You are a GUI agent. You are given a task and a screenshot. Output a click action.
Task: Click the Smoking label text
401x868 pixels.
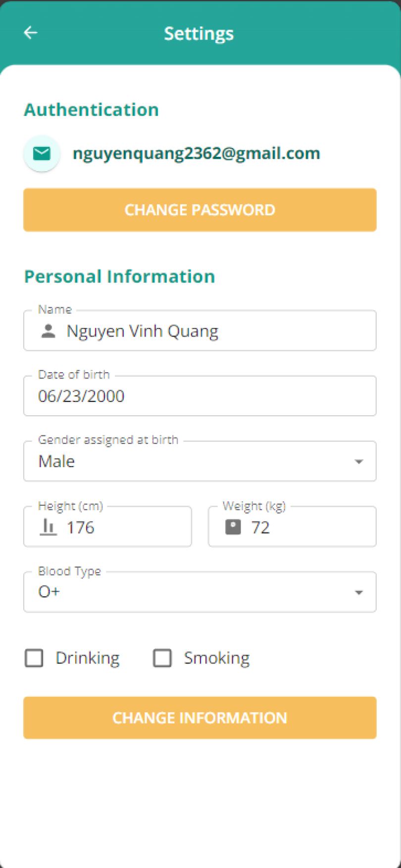tap(217, 658)
